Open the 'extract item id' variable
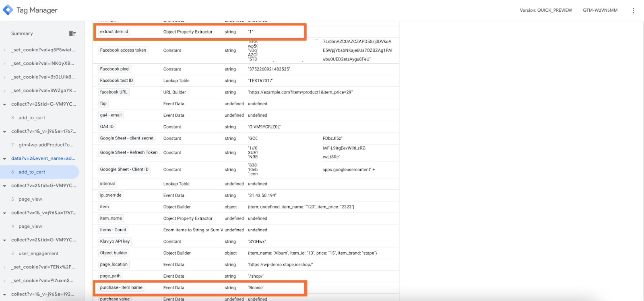The image size is (644, 301). [x=114, y=31]
